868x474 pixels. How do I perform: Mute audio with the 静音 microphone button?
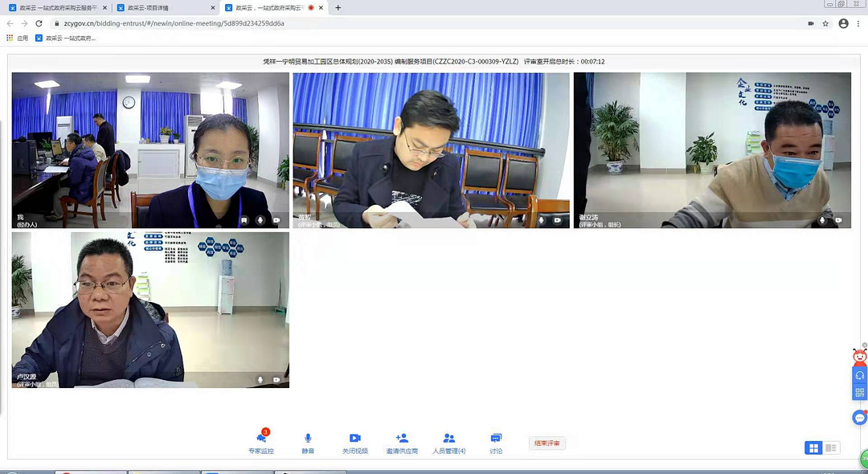tap(308, 439)
